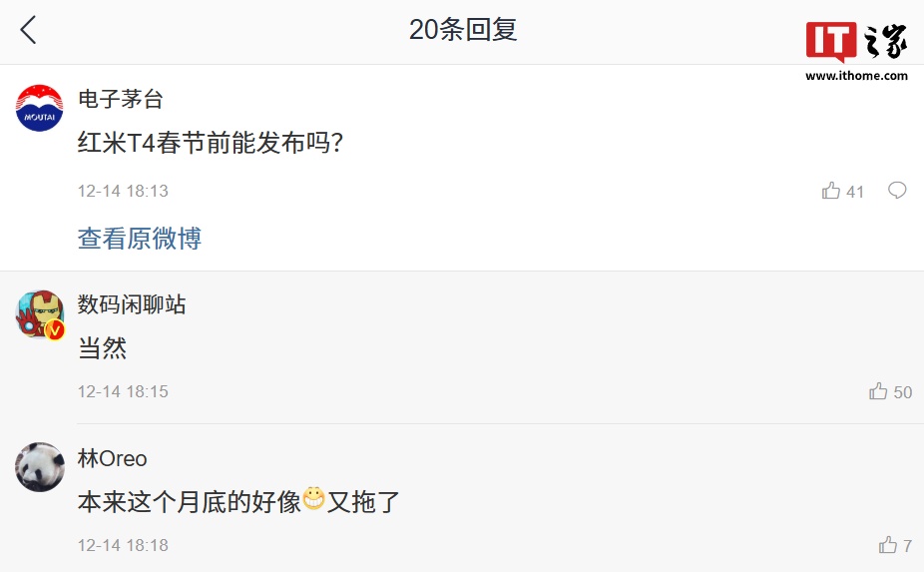Click the 12-14 18:15 timestamp
Image resolution: width=924 pixels, height=572 pixels.
click(x=123, y=391)
